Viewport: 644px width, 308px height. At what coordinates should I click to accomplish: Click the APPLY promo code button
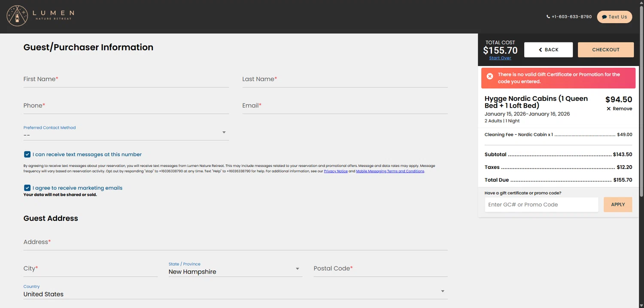coord(618,205)
